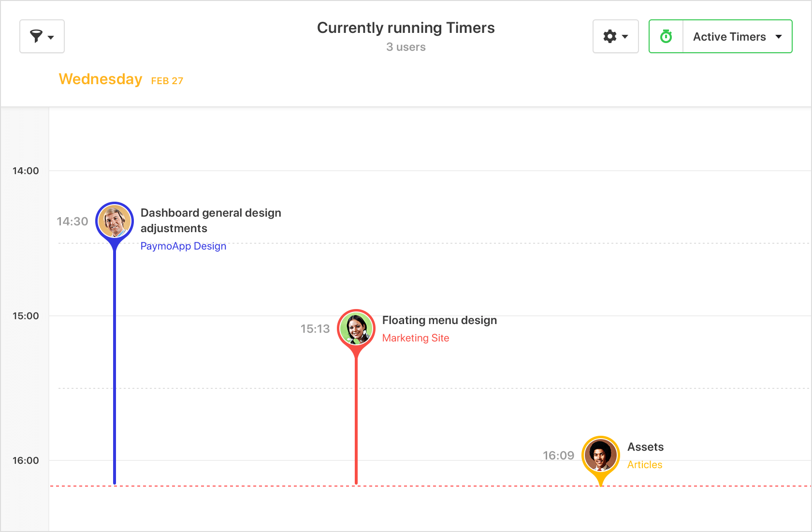Open the settings dropdown arrow
Screen dimensions: 812x532
coord(625,36)
